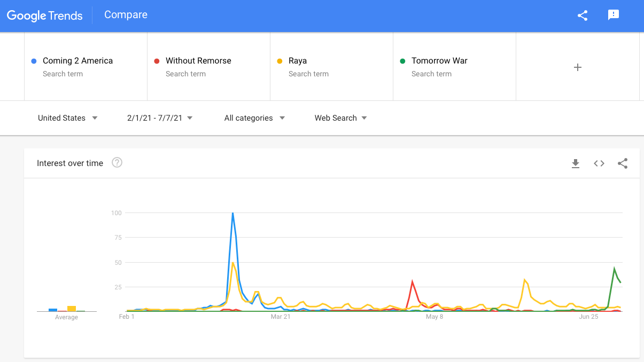644x362 pixels.
Task: Click the share icon in the header
Action: (583, 15)
